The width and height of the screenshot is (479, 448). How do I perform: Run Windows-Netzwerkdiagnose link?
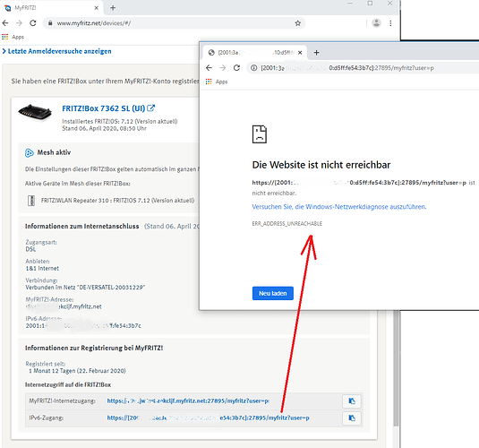(x=338, y=207)
